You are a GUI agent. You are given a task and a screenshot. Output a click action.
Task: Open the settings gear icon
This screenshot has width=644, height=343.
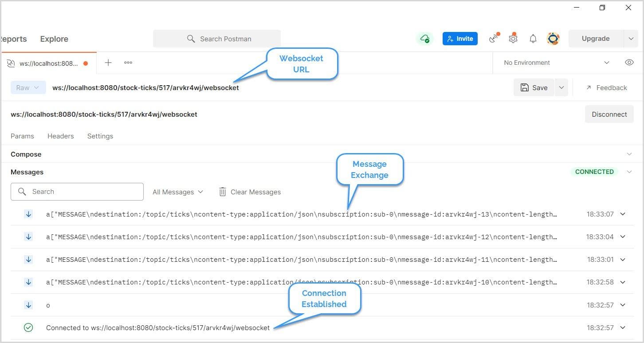coord(513,39)
